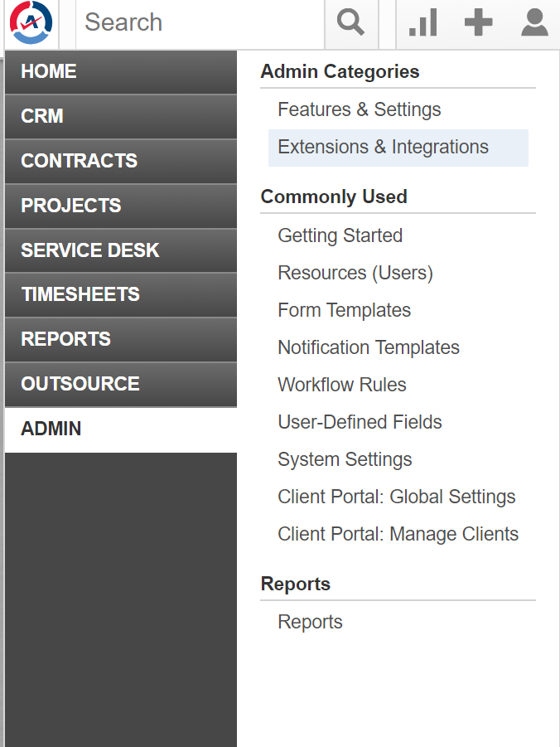Click the magnifying glass search icon

click(351, 23)
